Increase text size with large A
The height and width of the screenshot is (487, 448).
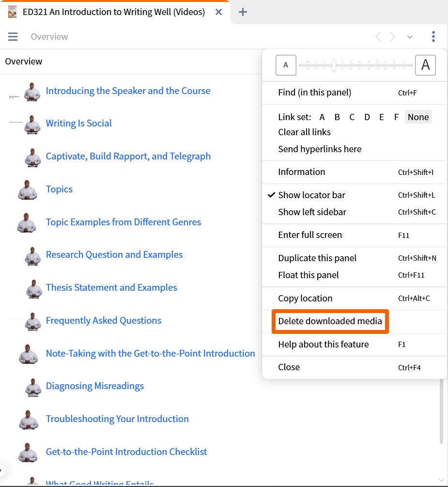(425, 65)
